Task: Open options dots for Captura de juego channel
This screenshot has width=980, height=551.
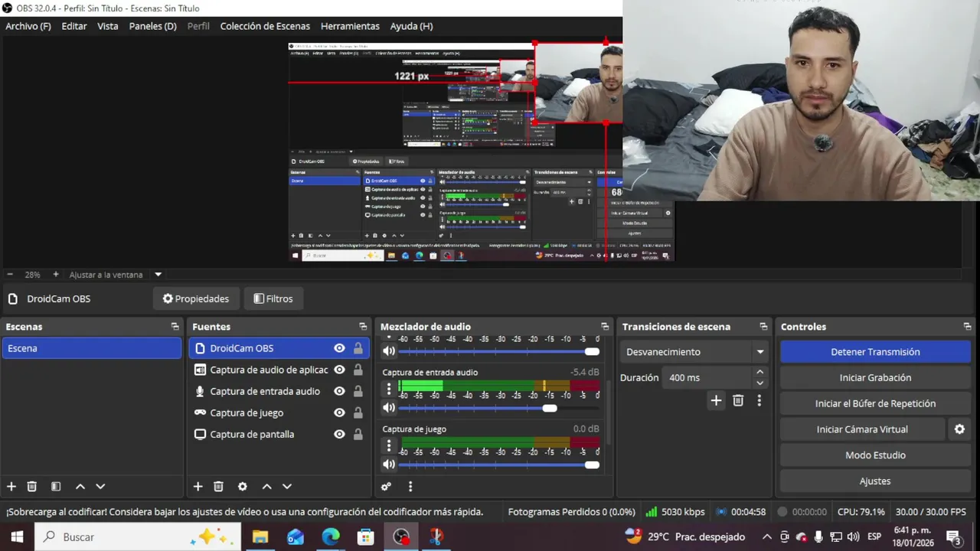Action: pyautogui.click(x=389, y=445)
